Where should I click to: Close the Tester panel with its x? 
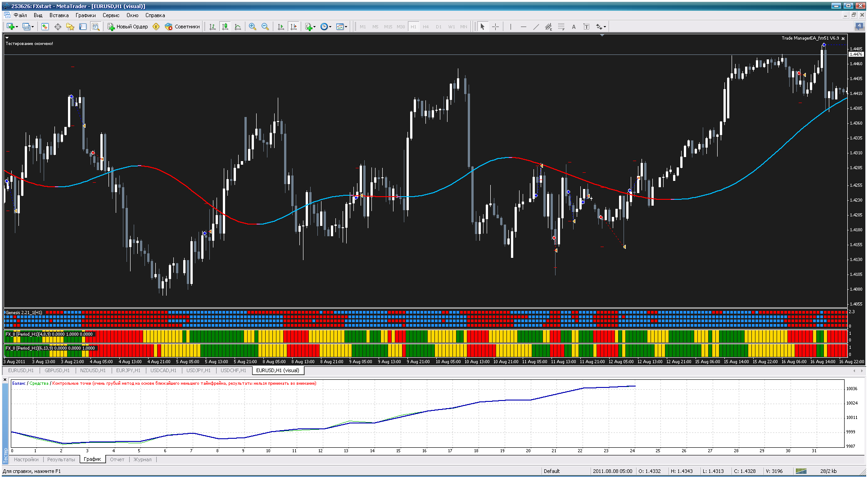[x=5, y=380]
